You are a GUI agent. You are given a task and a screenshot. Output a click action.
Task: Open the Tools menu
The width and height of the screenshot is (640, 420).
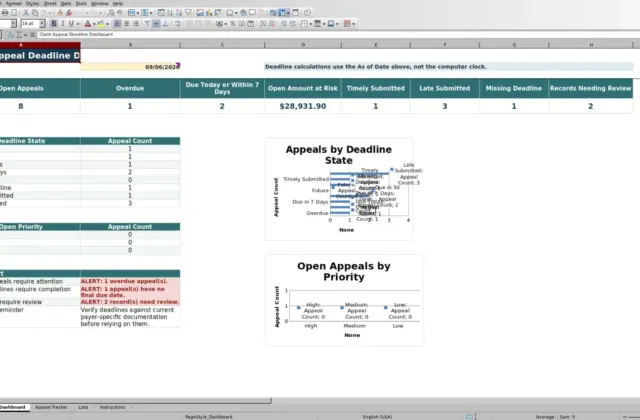81,3
